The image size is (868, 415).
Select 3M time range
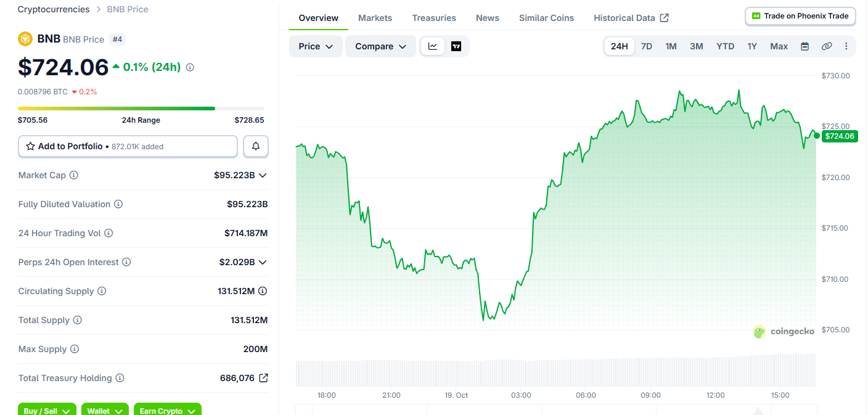point(697,46)
